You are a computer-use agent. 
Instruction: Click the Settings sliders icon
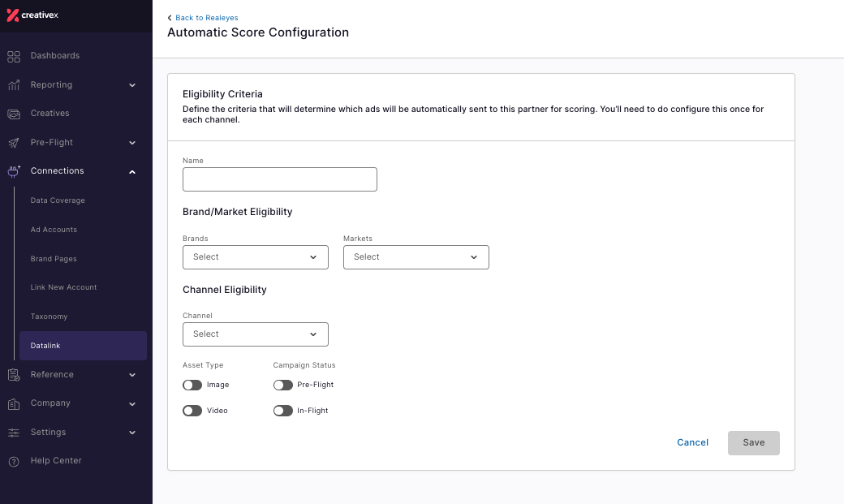[14, 433]
